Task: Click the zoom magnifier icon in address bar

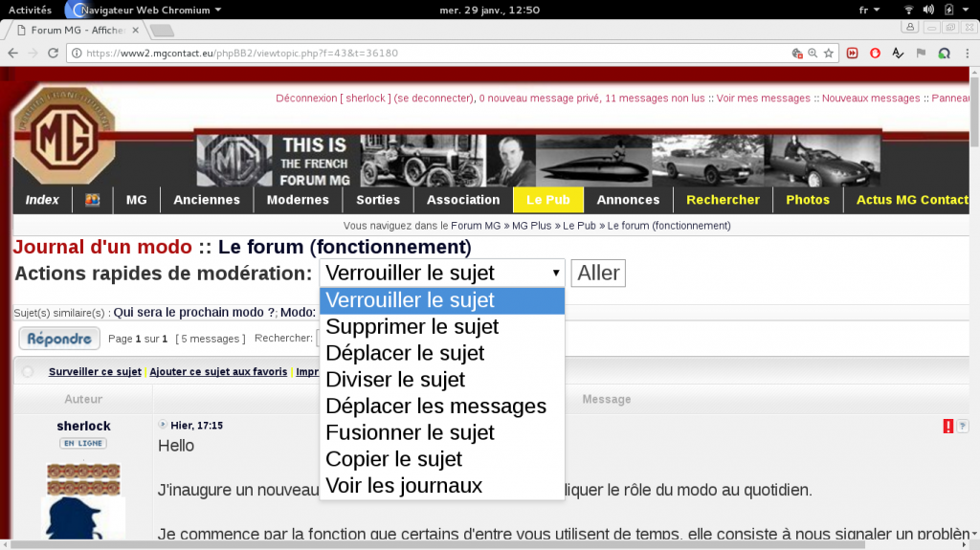Action: point(813,54)
